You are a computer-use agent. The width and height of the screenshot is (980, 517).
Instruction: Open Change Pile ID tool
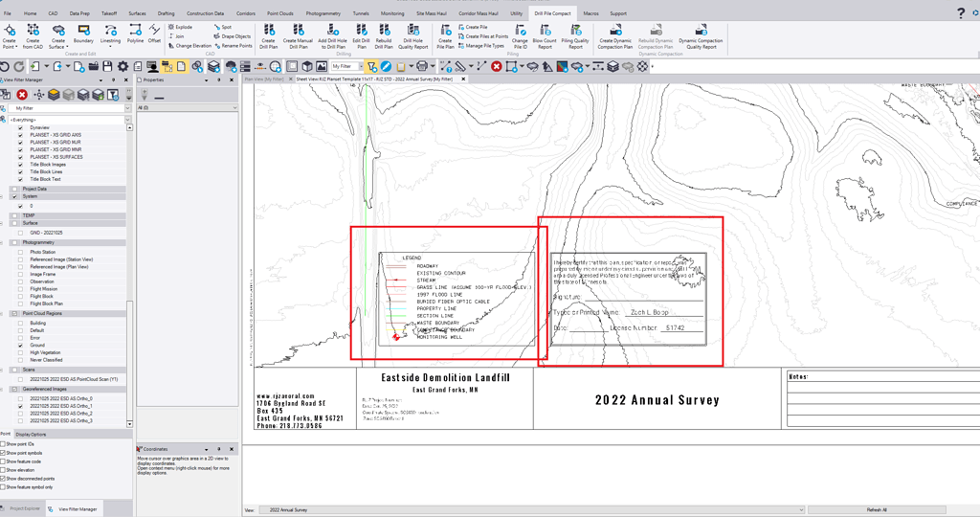pos(520,37)
